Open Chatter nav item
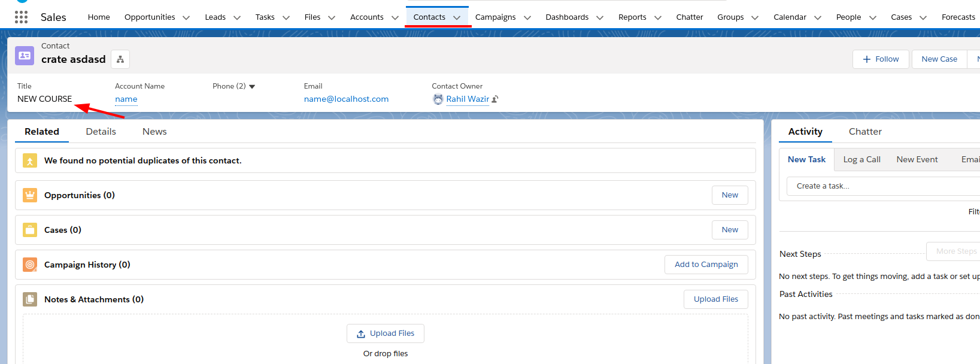The width and height of the screenshot is (980, 364). click(x=690, y=17)
